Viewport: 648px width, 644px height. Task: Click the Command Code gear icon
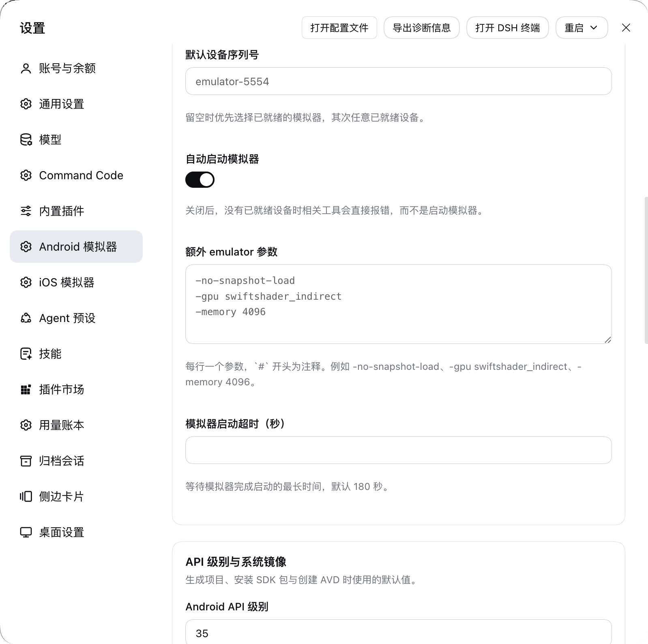point(26,176)
